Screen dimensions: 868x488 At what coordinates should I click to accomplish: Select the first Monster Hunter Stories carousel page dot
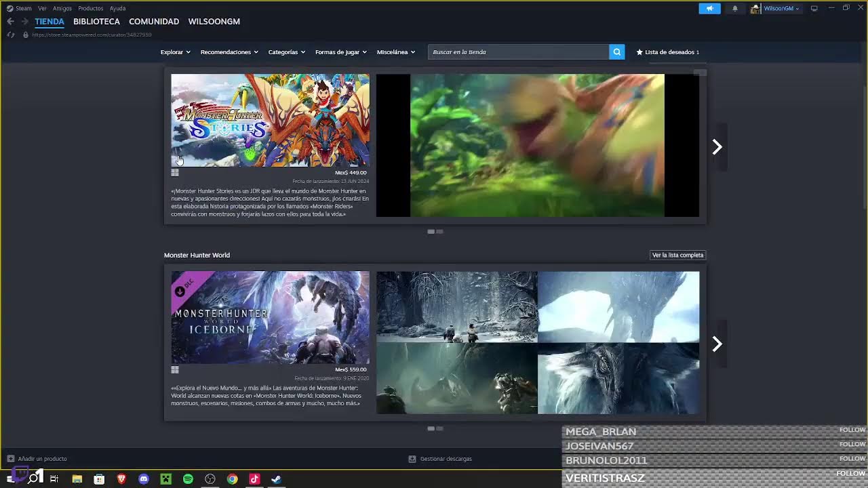pos(431,232)
